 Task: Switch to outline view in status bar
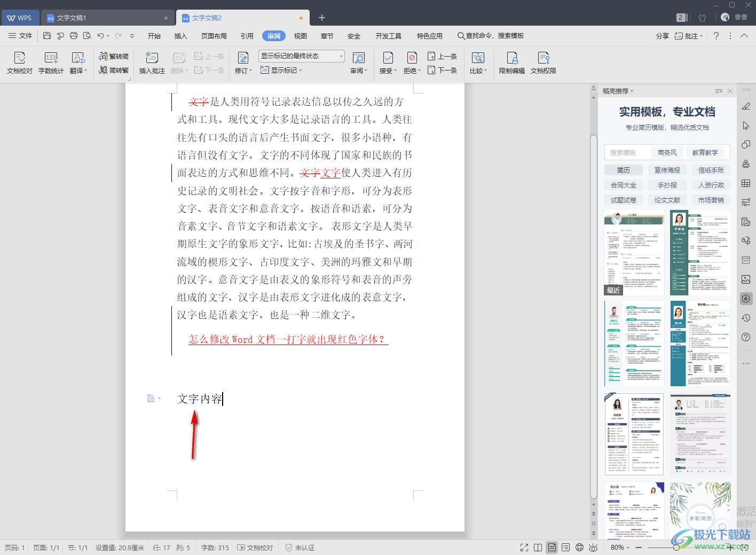pyautogui.click(x=566, y=548)
